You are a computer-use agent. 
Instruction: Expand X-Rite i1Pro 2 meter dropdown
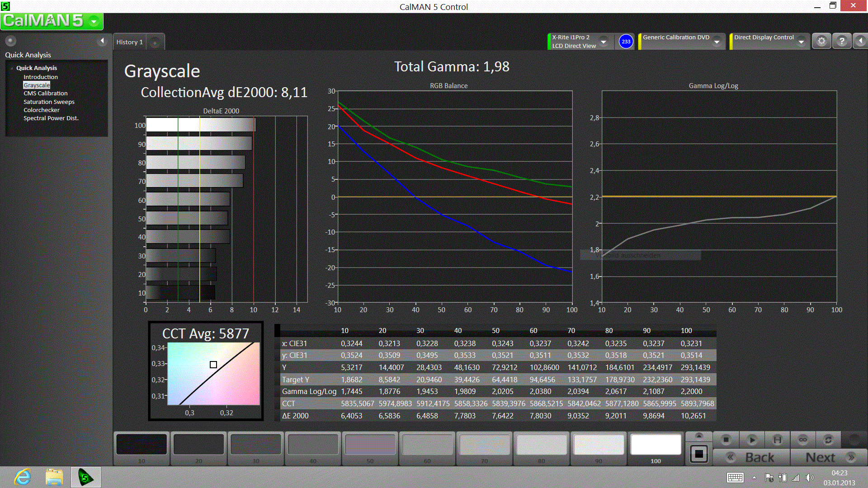(603, 42)
